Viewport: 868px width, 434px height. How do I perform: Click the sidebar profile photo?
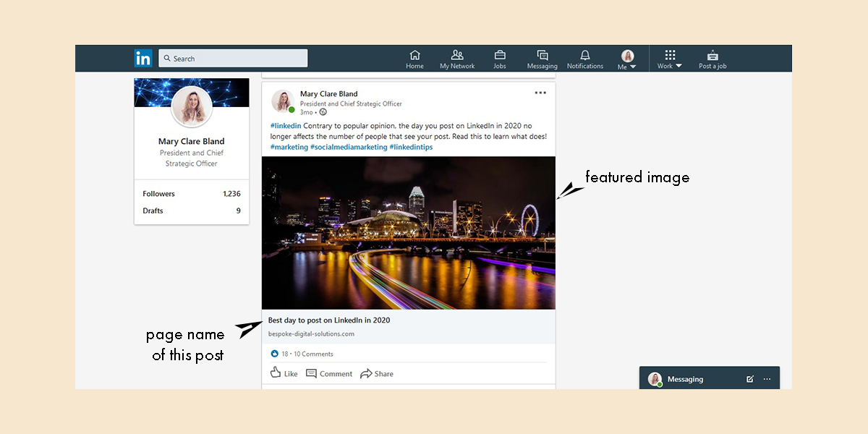click(192, 107)
